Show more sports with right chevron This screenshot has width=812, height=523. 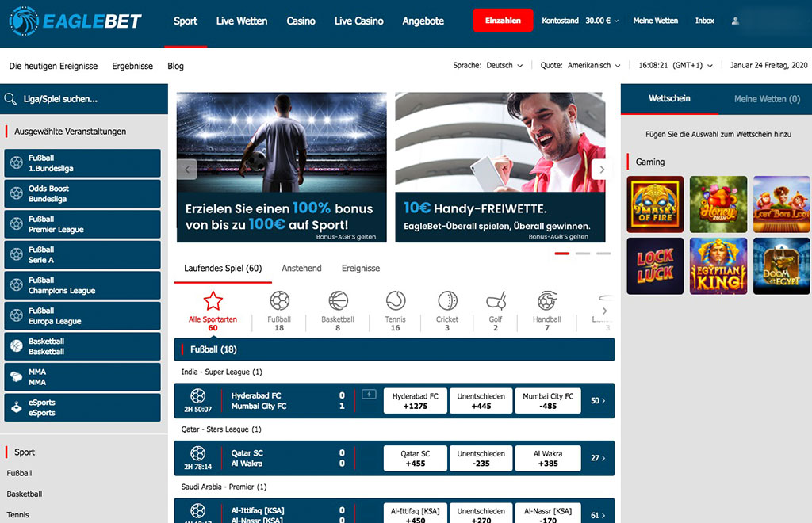click(604, 311)
